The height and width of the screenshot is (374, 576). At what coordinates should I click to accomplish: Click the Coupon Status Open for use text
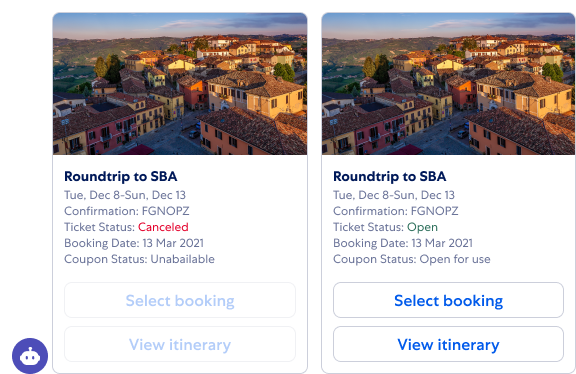tap(411, 259)
